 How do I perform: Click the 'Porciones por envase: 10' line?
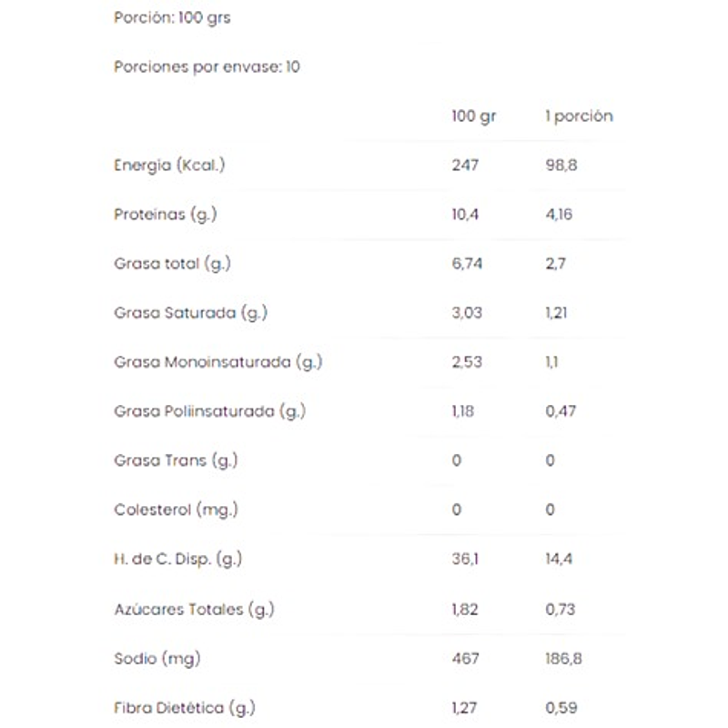coord(207,66)
